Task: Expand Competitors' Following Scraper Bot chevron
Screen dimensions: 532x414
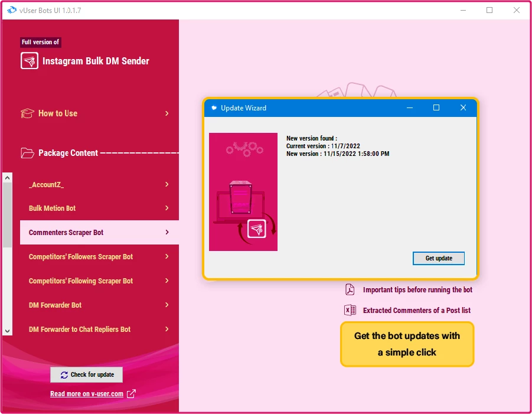Action: coord(167,281)
